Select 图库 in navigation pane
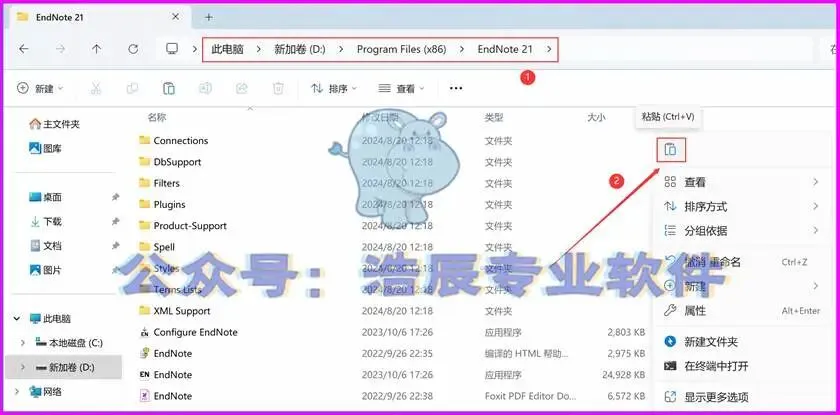 [46, 148]
